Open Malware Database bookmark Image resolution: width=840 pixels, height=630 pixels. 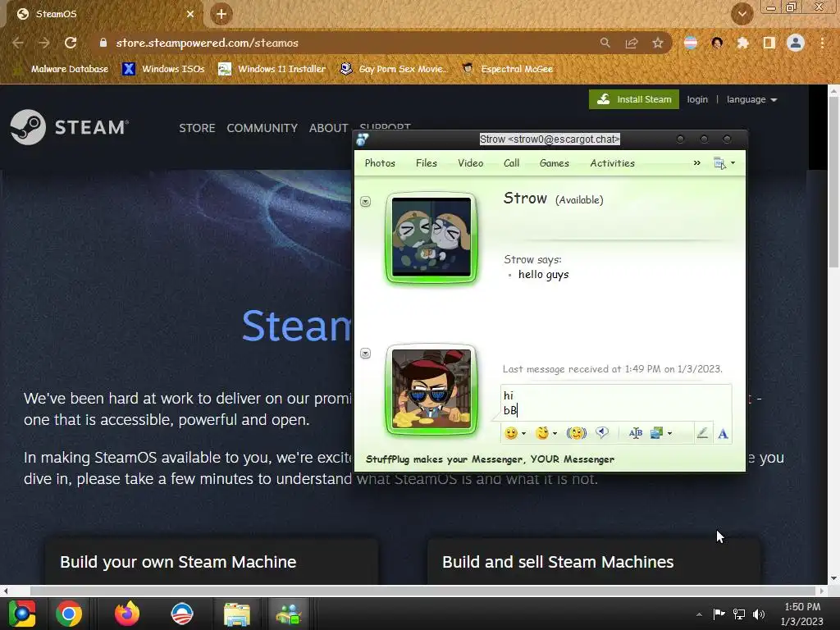[x=62, y=69]
